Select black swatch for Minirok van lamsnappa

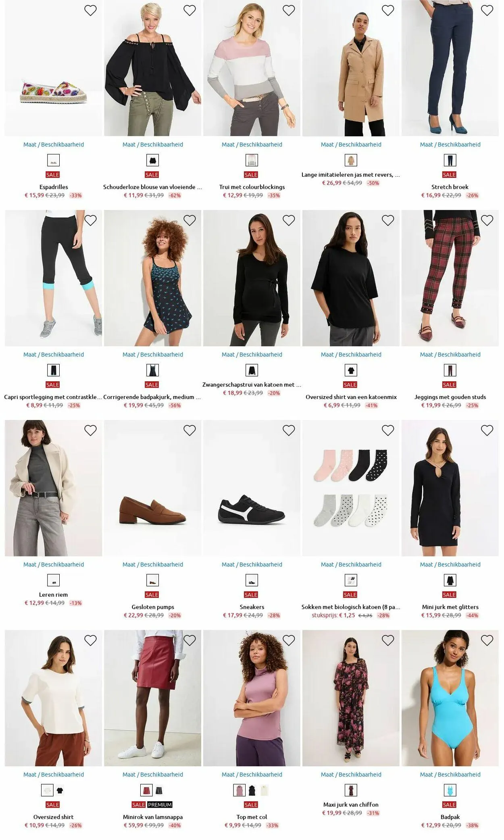[x=159, y=790]
